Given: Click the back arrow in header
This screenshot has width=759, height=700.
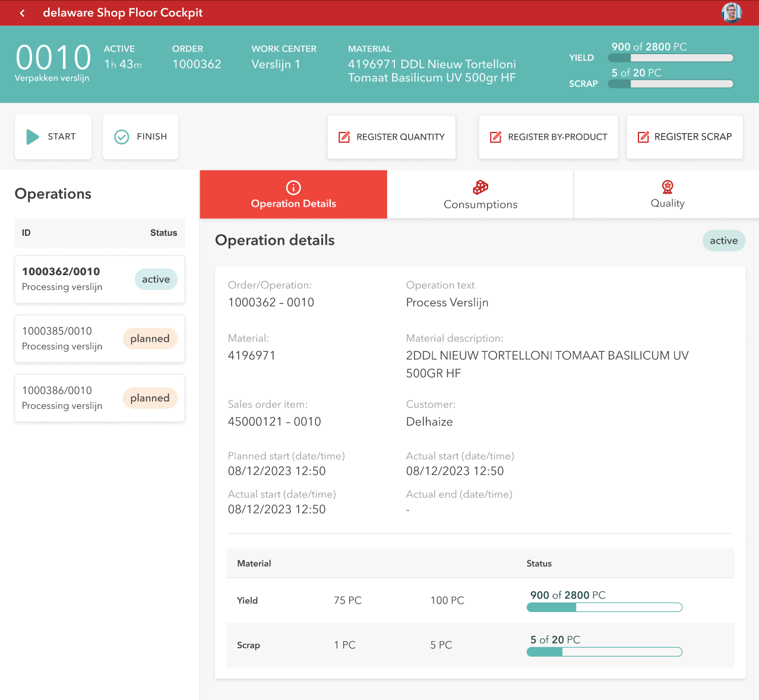Looking at the screenshot, I should point(23,13).
